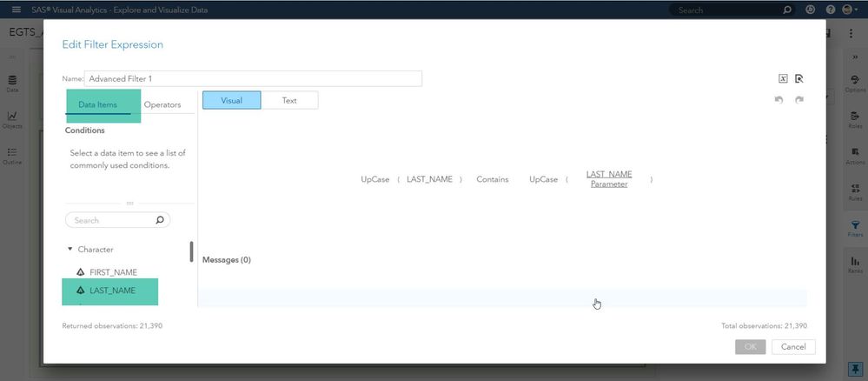The image size is (868, 381).
Task: Click the pin icon at bottom right
Action: (x=855, y=369)
